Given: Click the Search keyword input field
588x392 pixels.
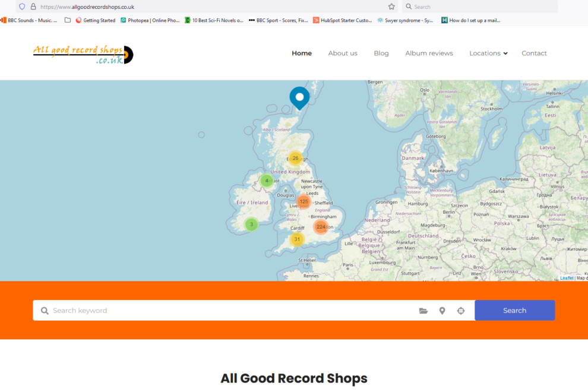Looking at the screenshot, I should (x=232, y=311).
